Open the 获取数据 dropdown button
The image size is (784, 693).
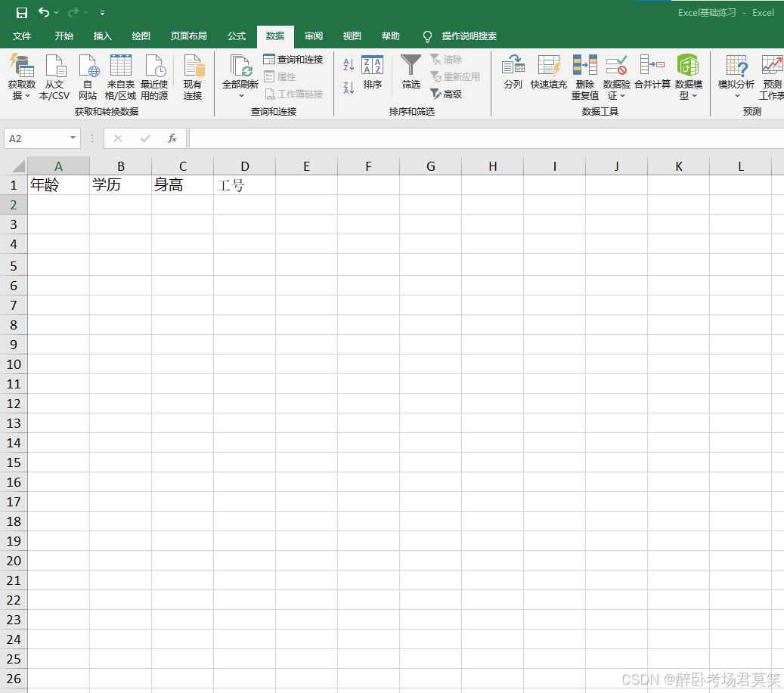(21, 77)
